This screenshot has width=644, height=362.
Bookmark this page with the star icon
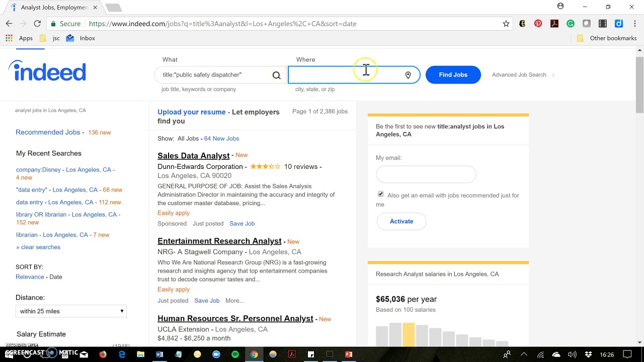(506, 24)
